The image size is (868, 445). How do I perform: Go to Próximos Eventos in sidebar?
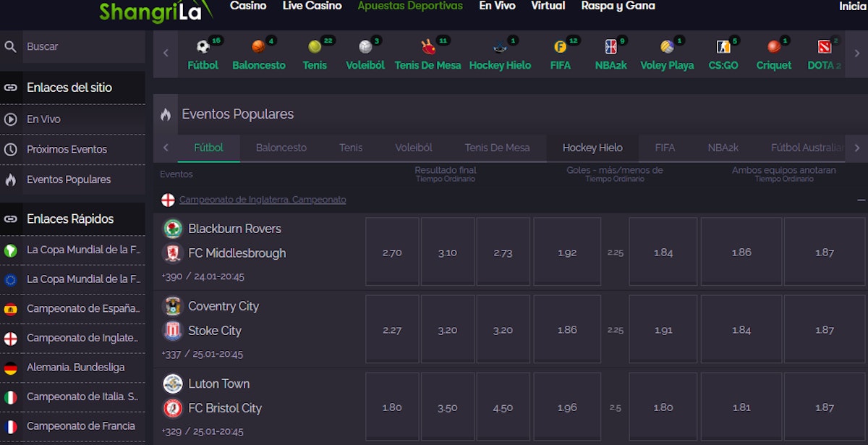(67, 149)
